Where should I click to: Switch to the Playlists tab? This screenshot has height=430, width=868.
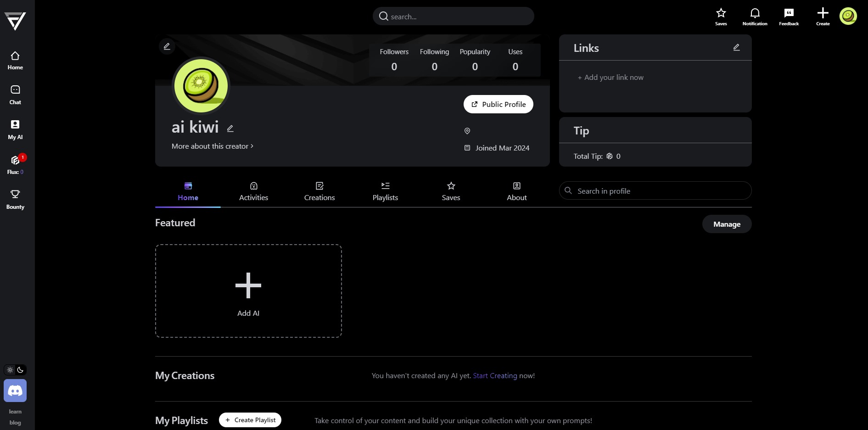[385, 191]
